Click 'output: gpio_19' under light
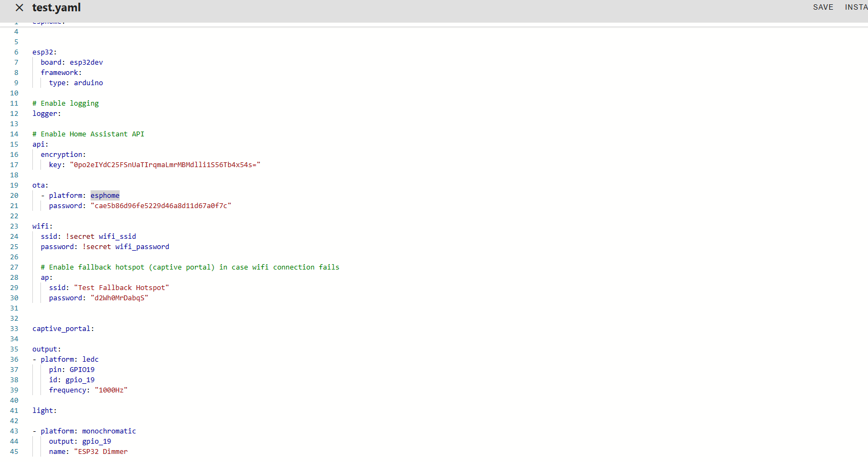 (80, 442)
